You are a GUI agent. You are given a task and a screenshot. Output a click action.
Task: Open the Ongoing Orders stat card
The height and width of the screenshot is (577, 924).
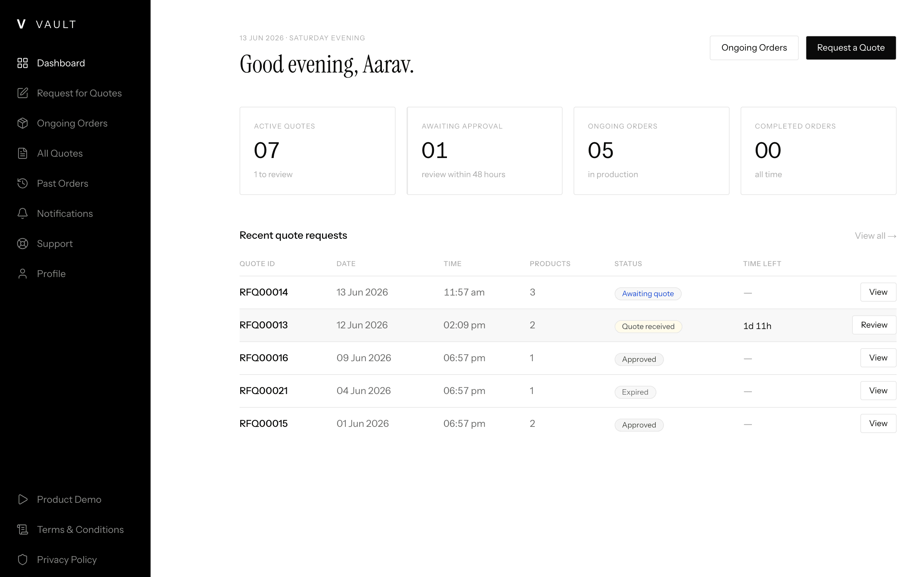click(x=651, y=151)
